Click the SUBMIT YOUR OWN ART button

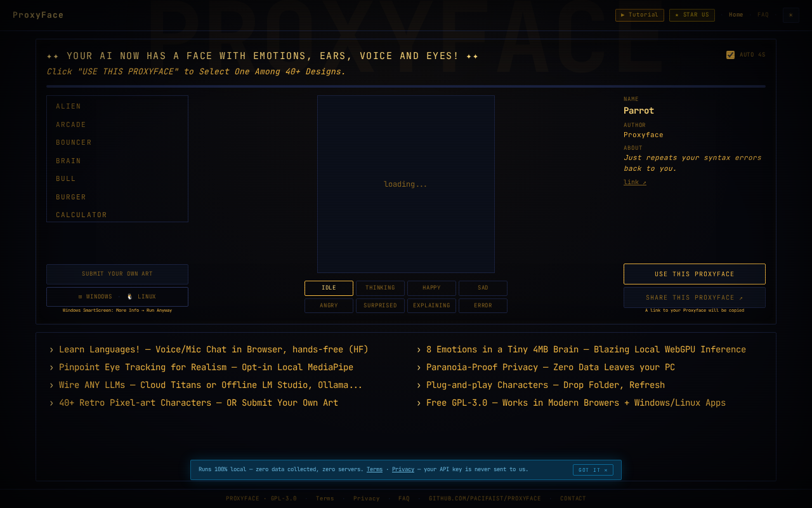point(117,274)
